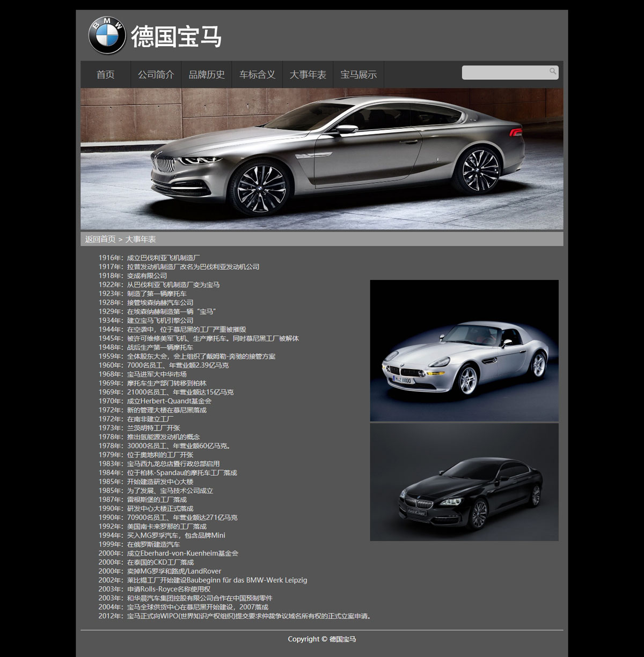The image size is (644, 657).
Task: Select the 1990年 研发中心大楼正式落成 line
Action: [146, 508]
